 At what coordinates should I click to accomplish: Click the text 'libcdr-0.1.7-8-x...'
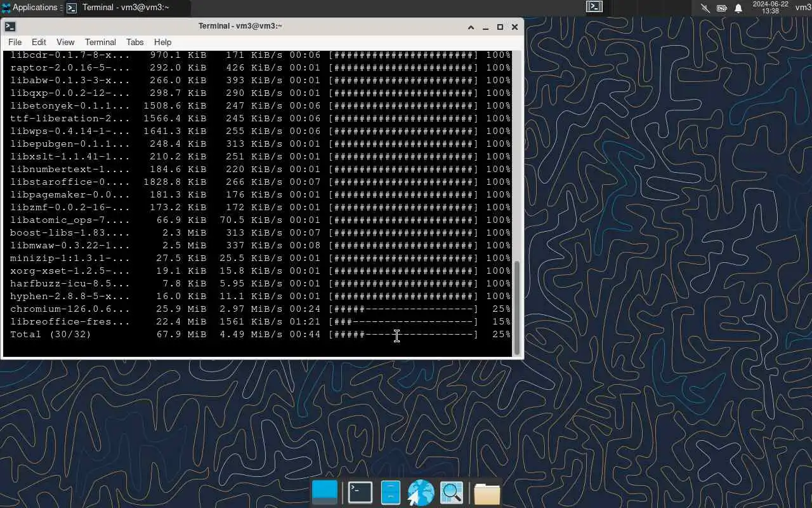point(70,55)
